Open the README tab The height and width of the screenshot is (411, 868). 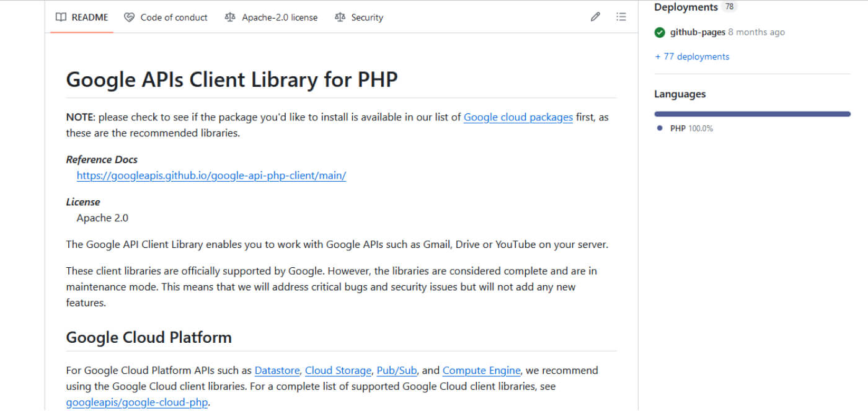tap(82, 17)
